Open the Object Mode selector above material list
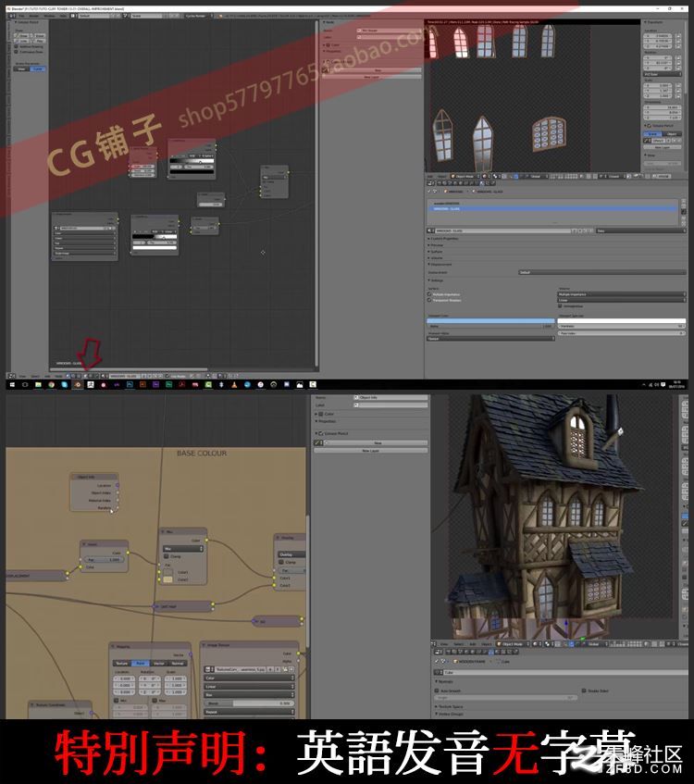 [x=464, y=176]
